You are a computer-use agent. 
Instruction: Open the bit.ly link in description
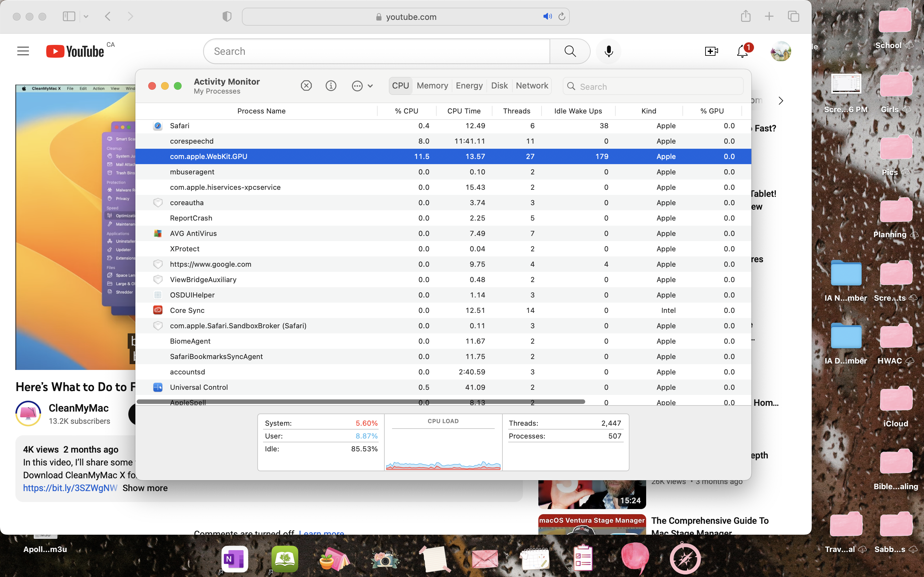pos(70,488)
